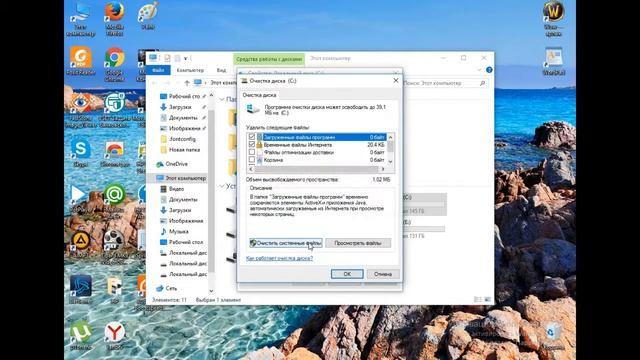The image size is (640, 360).
Task: Open Mozilla Firefox desktop shortcut
Action: click(114, 18)
